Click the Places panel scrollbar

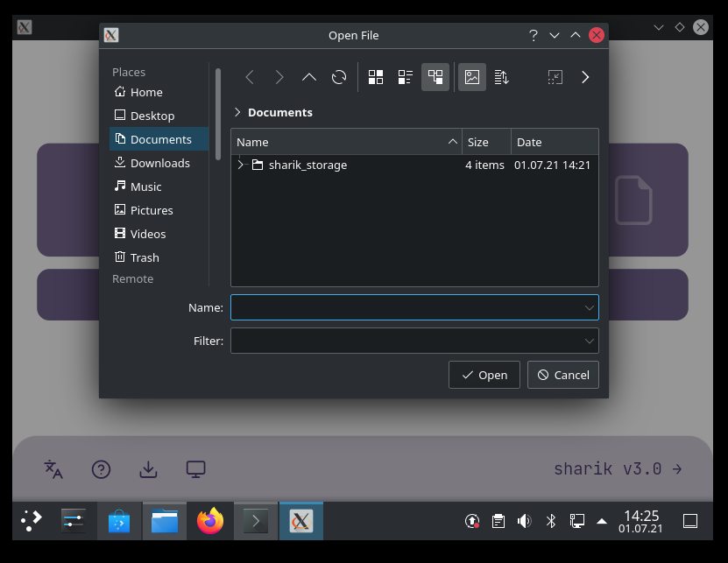[x=218, y=114]
